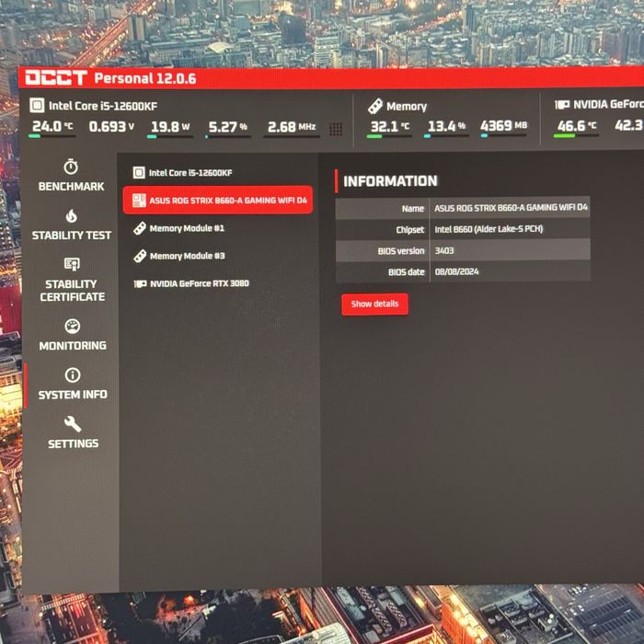Open SETTINGS section label
This screenshot has width=644, height=644.
click(73, 443)
